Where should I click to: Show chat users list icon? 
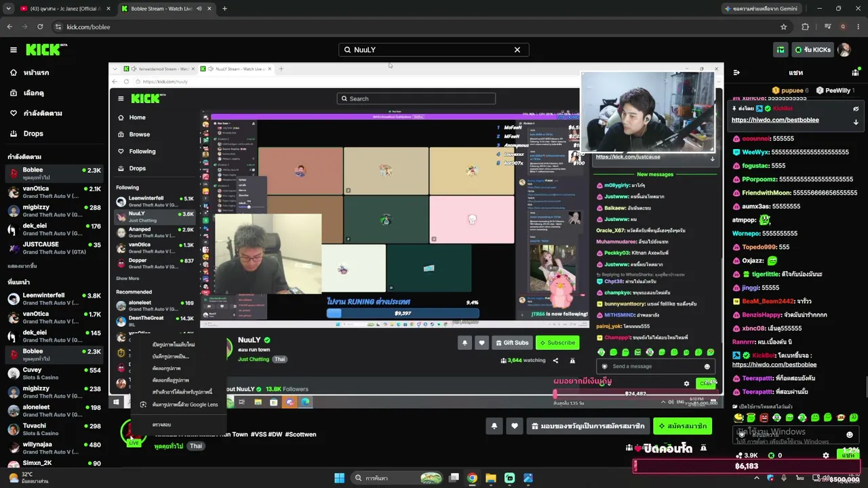click(x=855, y=73)
